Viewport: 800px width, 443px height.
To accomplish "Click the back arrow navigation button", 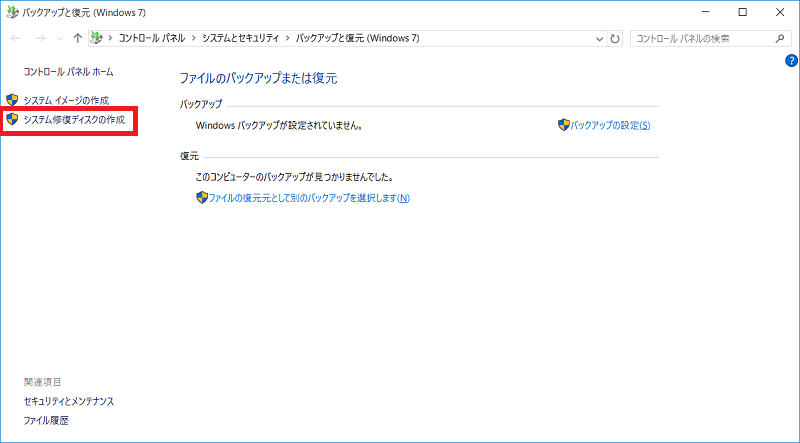I will click(x=16, y=38).
